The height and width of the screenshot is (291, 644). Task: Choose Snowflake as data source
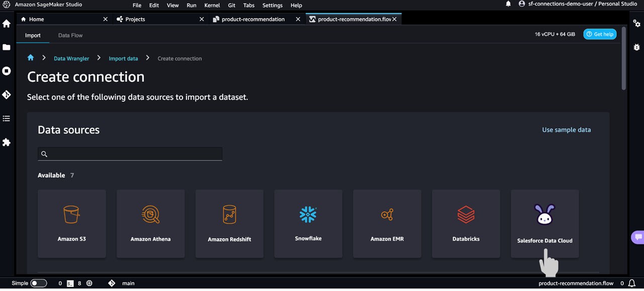point(308,224)
